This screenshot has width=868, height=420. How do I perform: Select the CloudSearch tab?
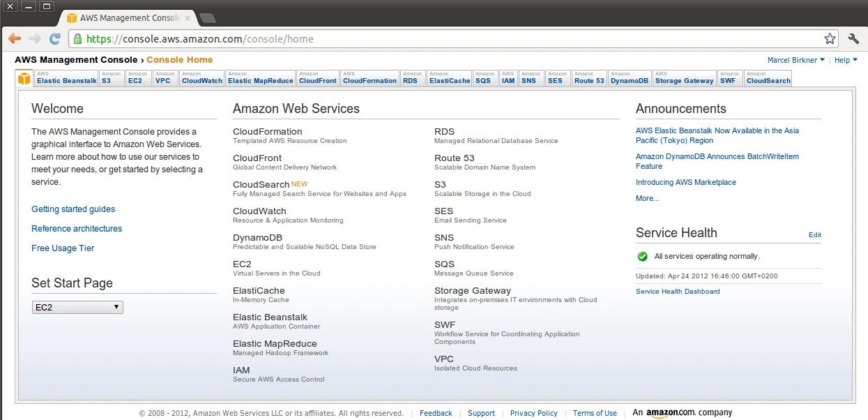pos(768,78)
